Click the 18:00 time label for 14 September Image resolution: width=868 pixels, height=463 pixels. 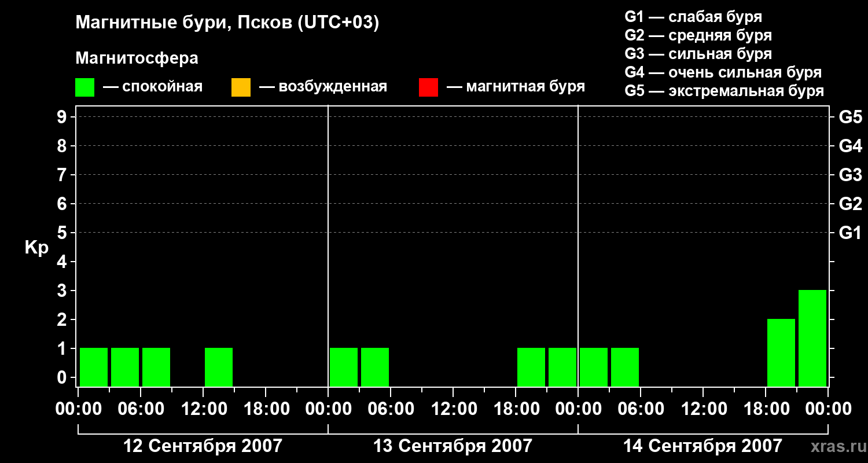click(x=766, y=409)
